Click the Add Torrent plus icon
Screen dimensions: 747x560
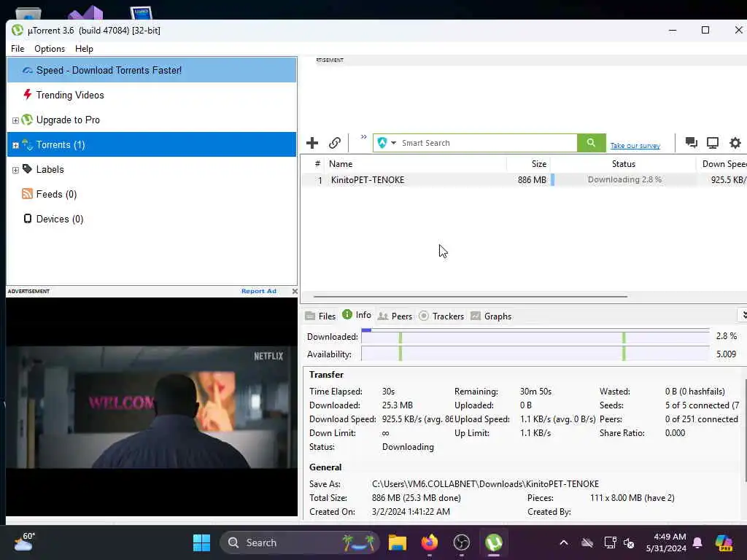(312, 143)
